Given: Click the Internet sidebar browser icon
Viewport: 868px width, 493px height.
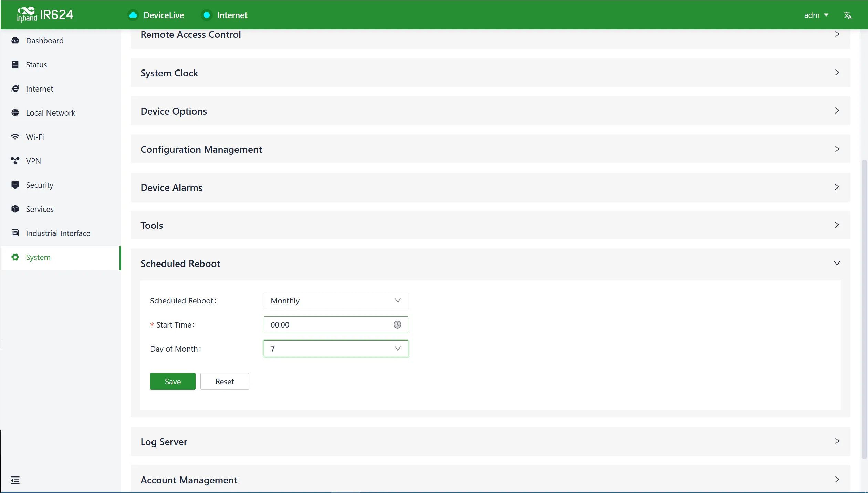Looking at the screenshot, I should coord(15,88).
